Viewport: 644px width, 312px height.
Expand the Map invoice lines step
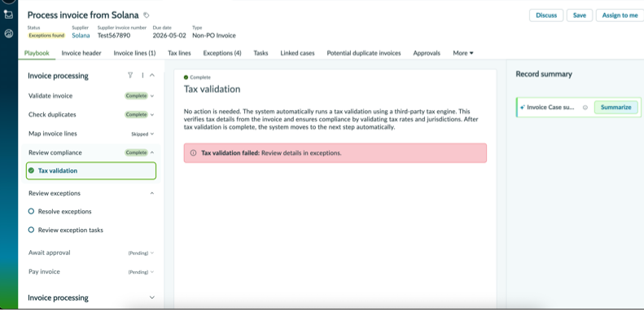coord(152,134)
